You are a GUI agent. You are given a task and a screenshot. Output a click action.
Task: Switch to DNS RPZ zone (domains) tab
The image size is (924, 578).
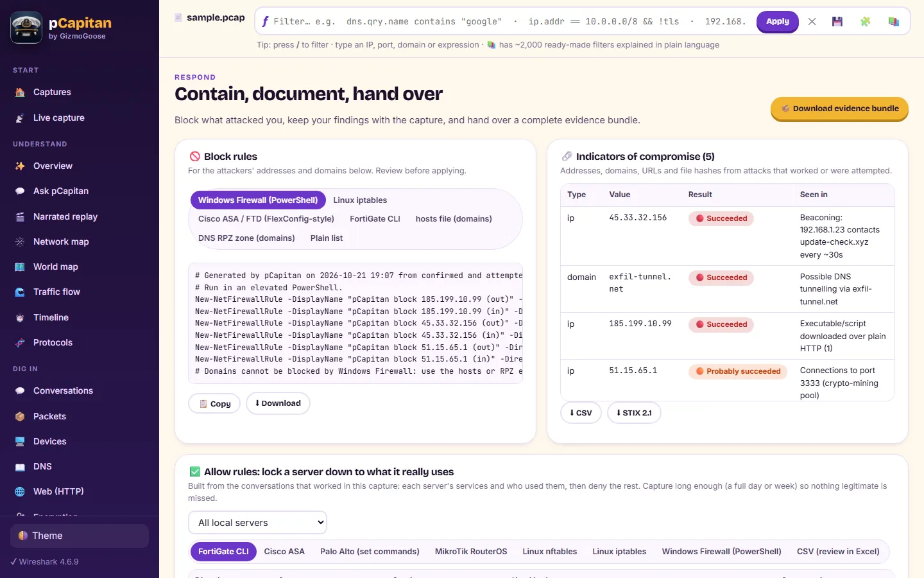click(x=246, y=238)
